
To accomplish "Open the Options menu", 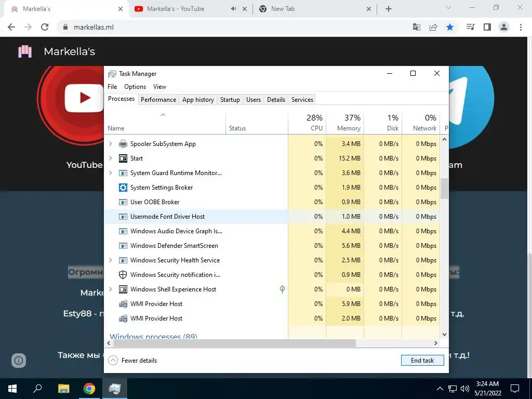I will (x=135, y=87).
